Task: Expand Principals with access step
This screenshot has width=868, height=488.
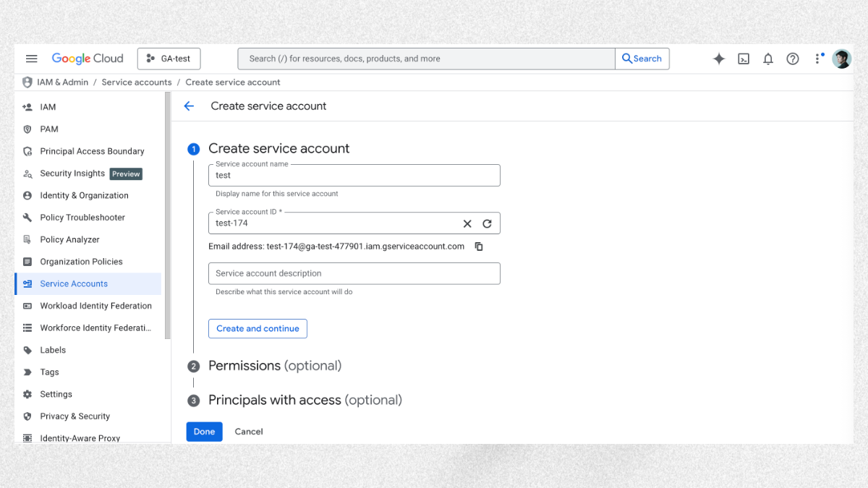Action: (x=305, y=400)
